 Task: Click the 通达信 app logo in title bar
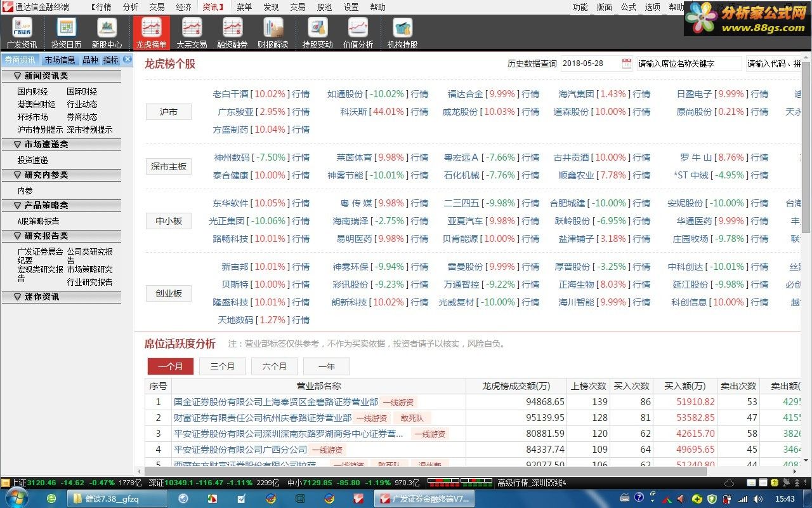pos(7,7)
